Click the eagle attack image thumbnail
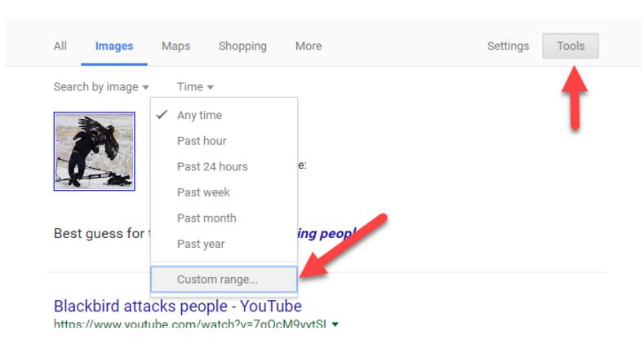The image size is (644, 344). [x=94, y=152]
